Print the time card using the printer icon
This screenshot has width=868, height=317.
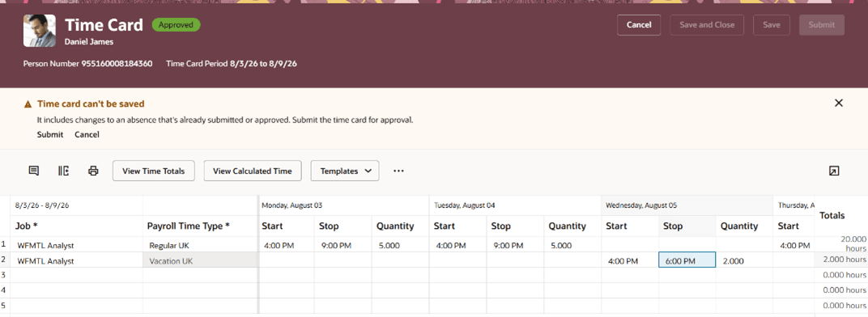pyautogui.click(x=93, y=171)
